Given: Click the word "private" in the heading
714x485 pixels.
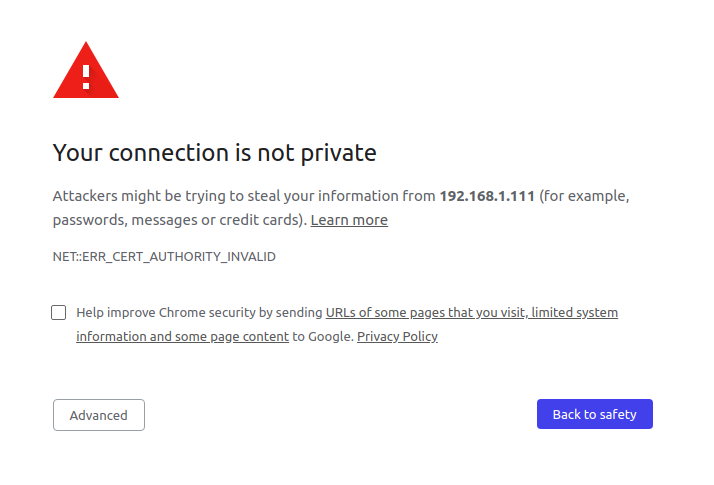Looking at the screenshot, I should pos(339,153).
